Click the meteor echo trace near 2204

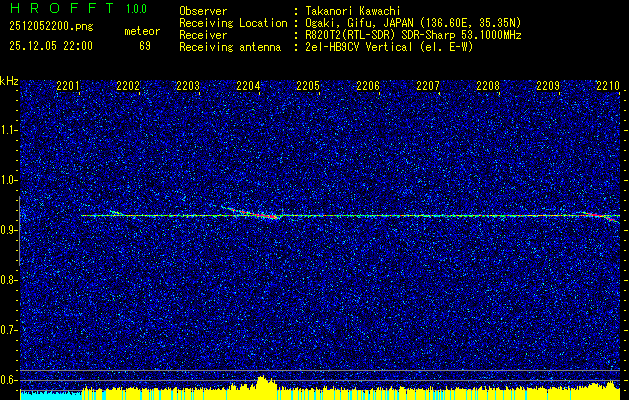point(250,212)
